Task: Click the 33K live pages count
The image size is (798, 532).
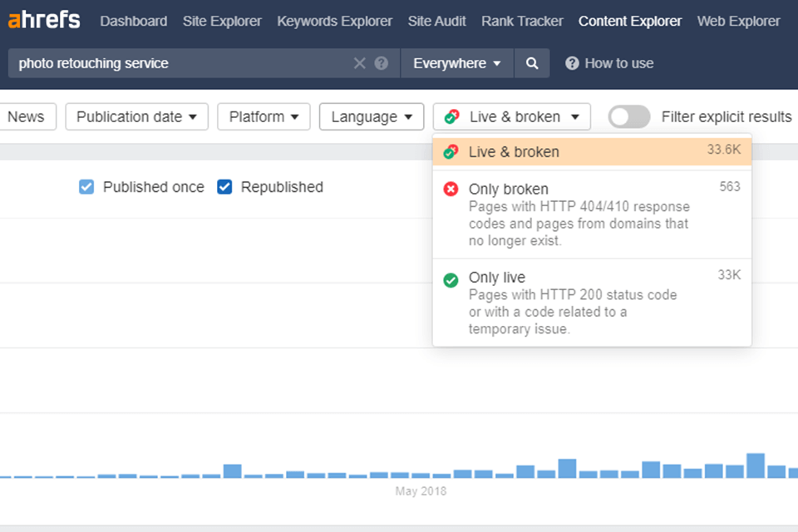Action: pos(729,275)
